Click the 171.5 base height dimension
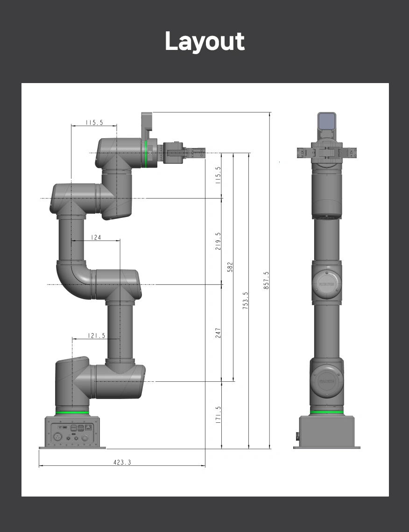Image resolution: width=409 pixels, height=532 pixels. point(218,415)
